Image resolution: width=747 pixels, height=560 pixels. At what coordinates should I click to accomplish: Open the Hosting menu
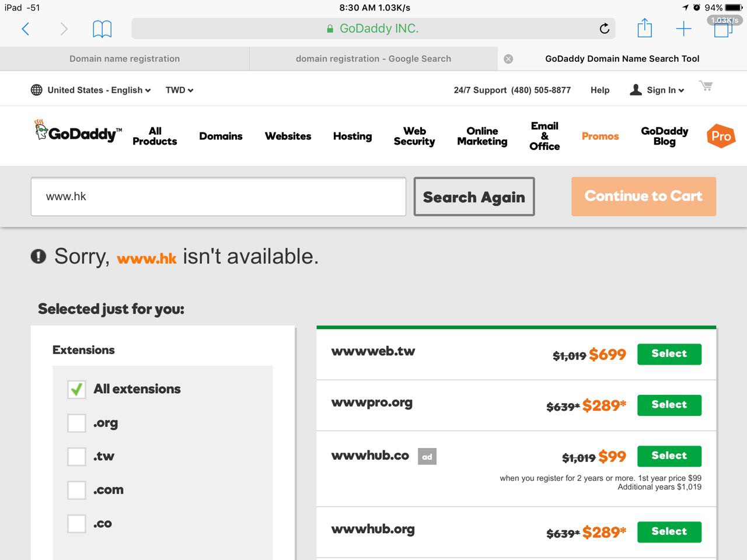(x=352, y=136)
